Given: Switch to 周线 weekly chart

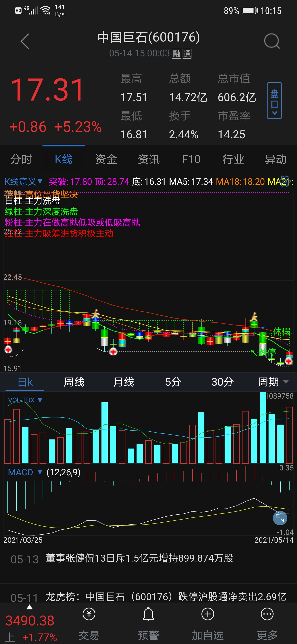Looking at the screenshot, I should 74,382.
